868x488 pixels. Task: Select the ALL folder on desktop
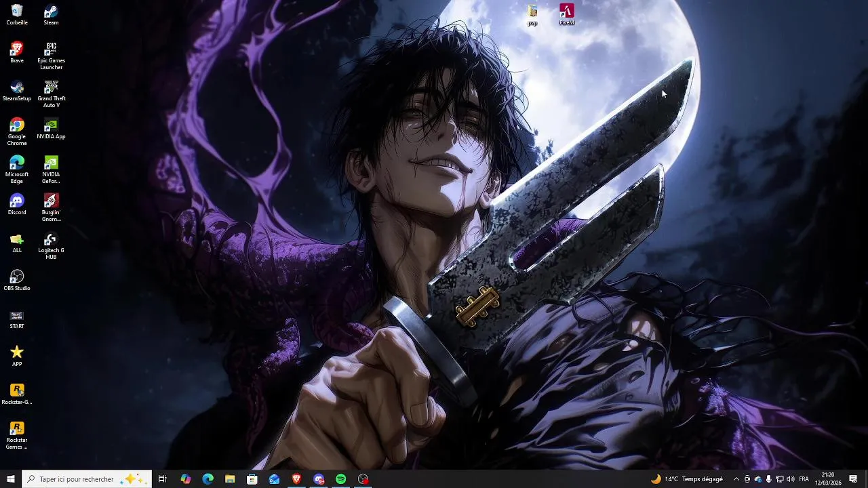click(17, 243)
